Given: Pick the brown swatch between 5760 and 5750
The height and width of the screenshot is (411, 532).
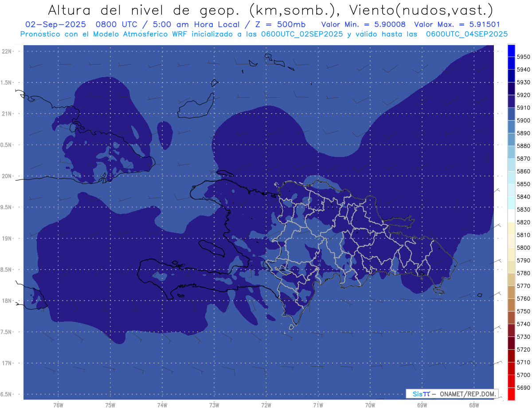Looking at the screenshot, I should (x=511, y=305).
